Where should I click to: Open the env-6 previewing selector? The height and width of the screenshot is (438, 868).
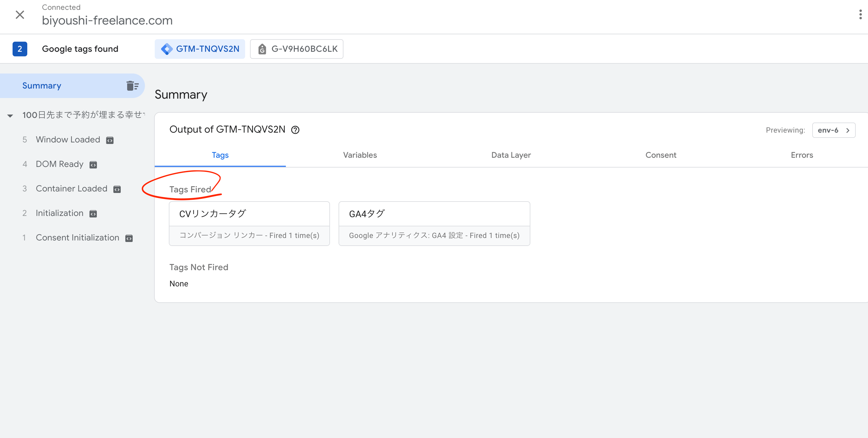[x=833, y=130]
